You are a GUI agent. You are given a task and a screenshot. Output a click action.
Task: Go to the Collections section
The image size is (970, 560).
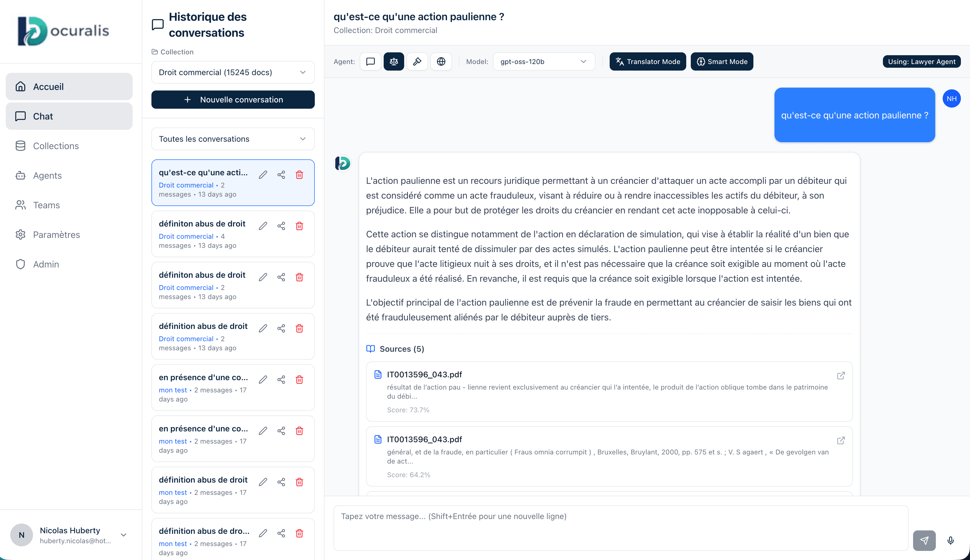[x=56, y=146]
